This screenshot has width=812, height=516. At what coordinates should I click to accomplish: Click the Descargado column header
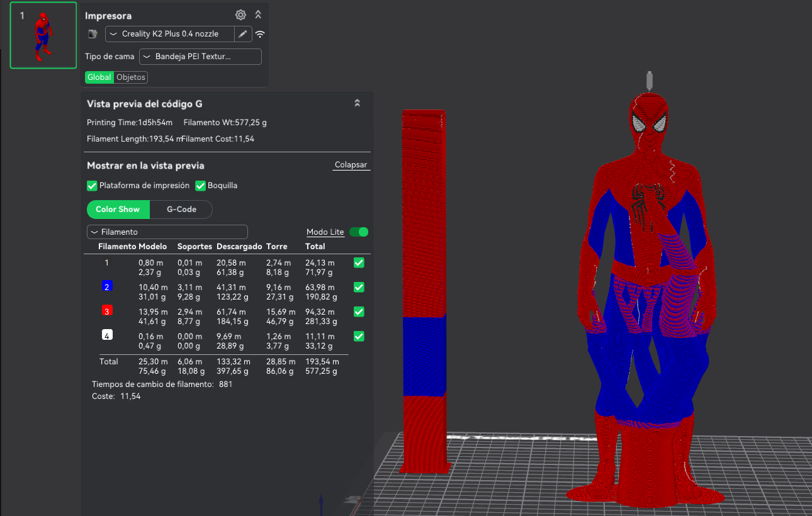[239, 247]
